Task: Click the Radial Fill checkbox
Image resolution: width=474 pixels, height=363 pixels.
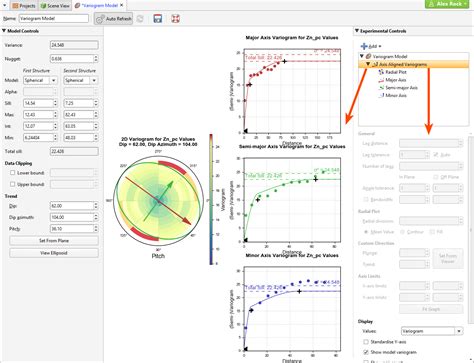Action: pos(432,232)
